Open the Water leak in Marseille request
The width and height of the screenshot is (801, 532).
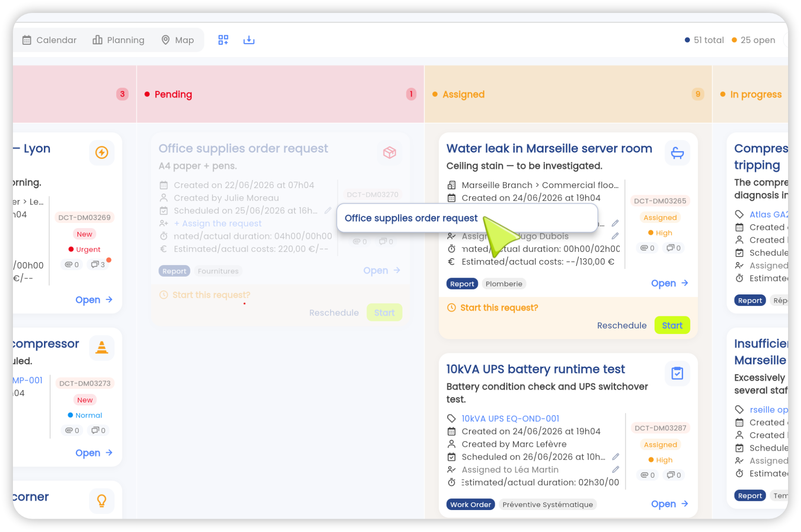click(x=670, y=283)
